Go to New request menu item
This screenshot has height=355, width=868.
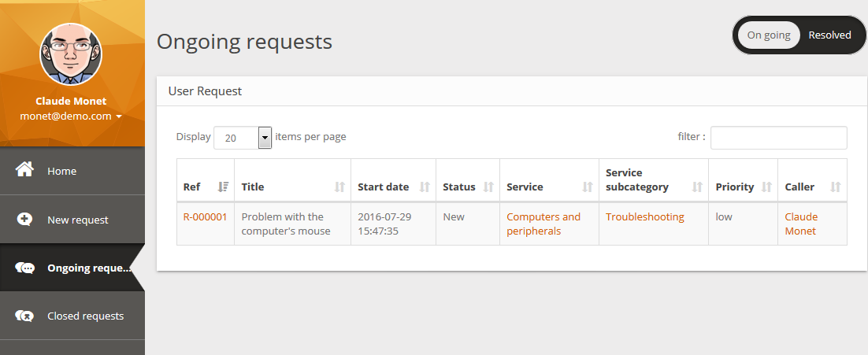coord(77,220)
